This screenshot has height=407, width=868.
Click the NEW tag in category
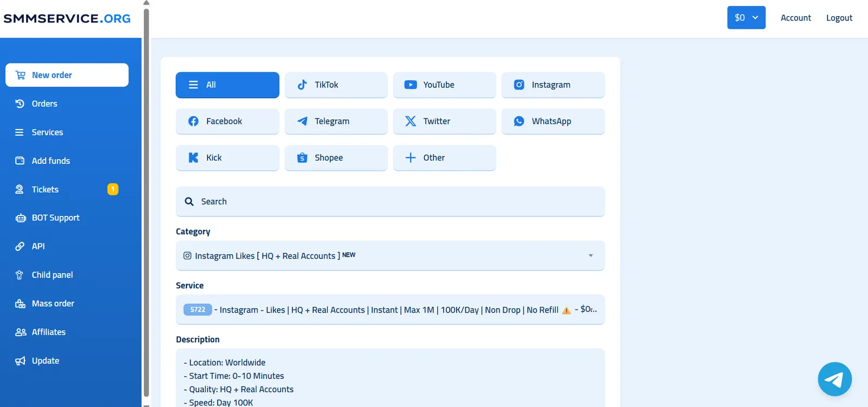tap(349, 255)
